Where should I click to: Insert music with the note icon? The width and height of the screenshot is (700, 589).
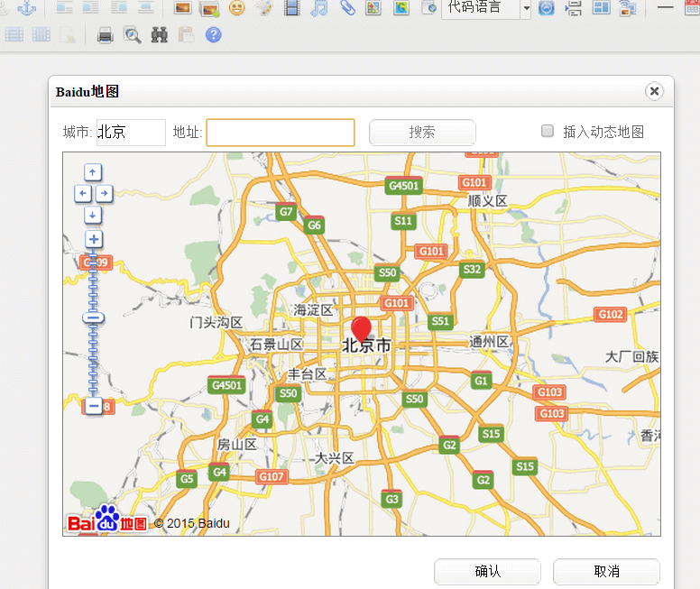318,7
